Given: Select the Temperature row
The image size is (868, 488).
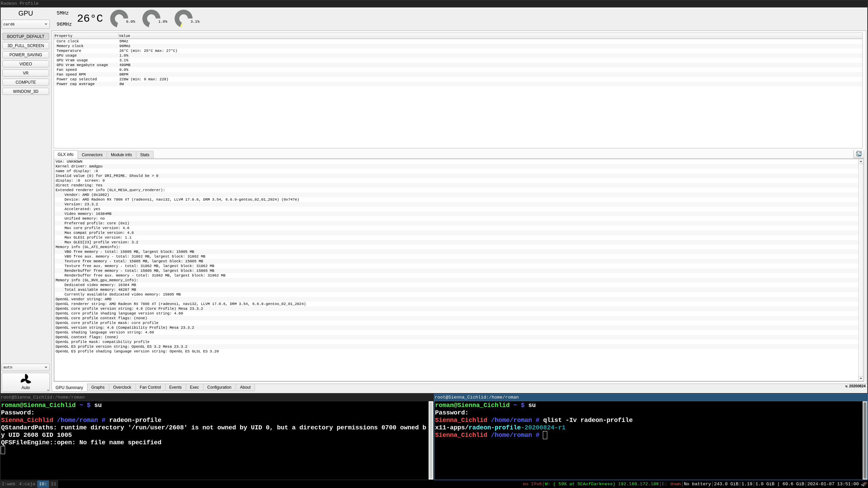Looking at the screenshot, I should point(458,50).
